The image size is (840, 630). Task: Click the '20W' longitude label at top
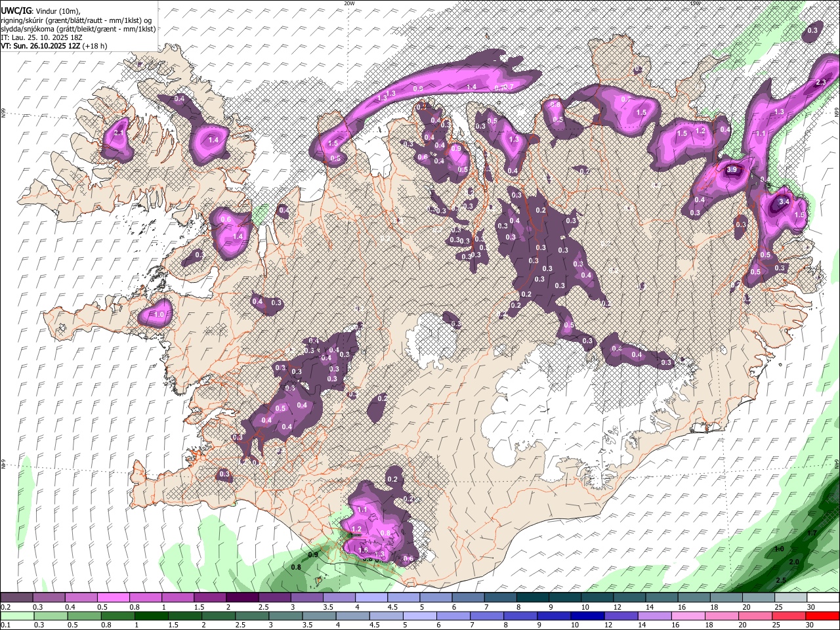tap(349, 3)
